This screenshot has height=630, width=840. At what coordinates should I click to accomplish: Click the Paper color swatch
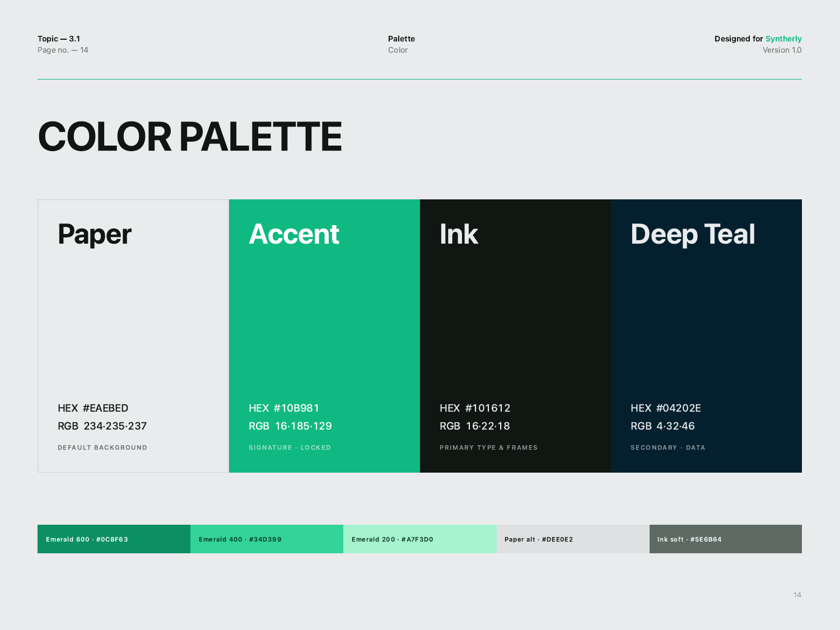[133, 336]
